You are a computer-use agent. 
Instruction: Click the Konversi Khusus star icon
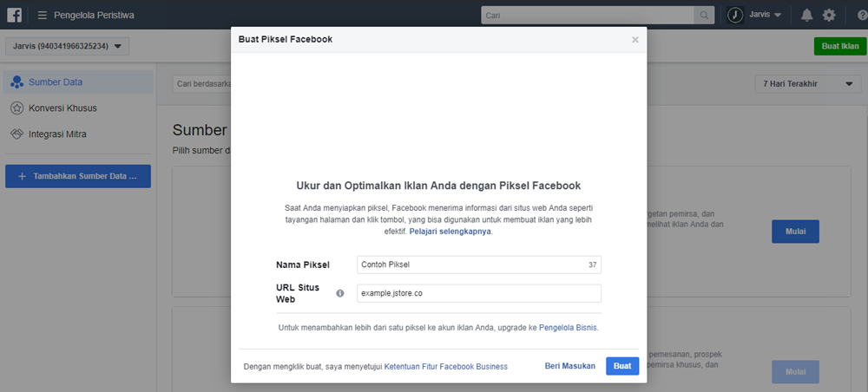(17, 108)
